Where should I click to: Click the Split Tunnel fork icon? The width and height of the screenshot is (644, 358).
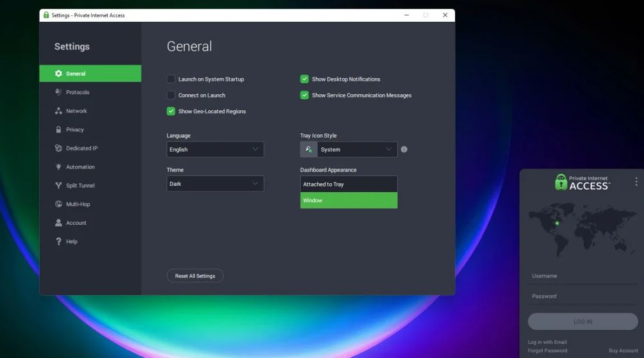pyautogui.click(x=58, y=186)
